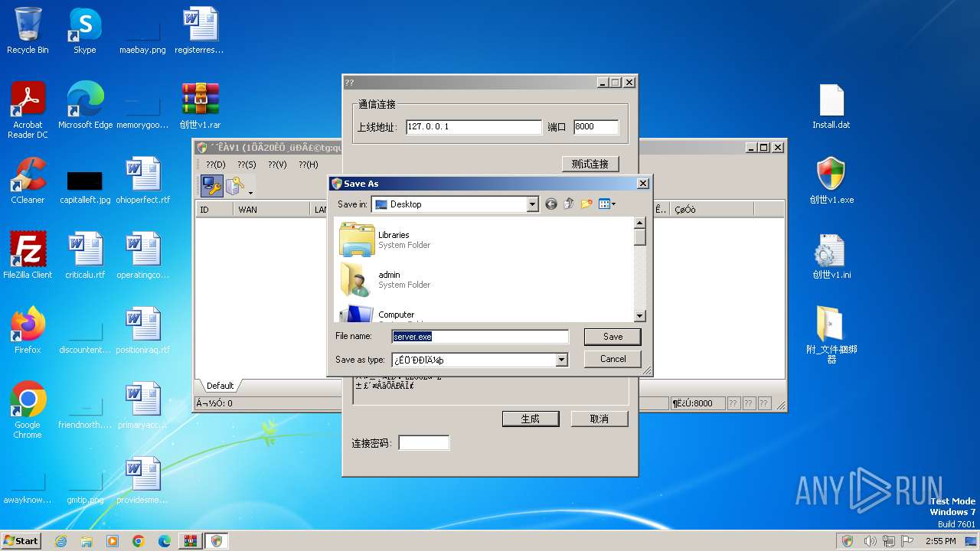
Task: Open Windows Explorer from taskbar
Action: tap(87, 541)
